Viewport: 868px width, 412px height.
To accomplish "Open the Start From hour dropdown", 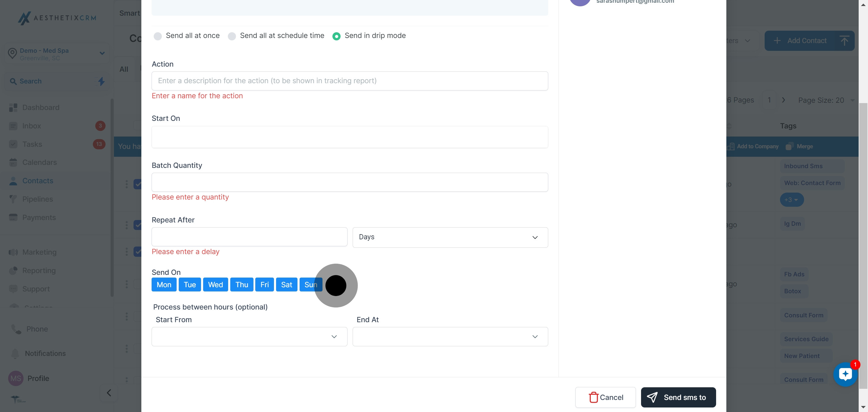I will click(x=249, y=337).
